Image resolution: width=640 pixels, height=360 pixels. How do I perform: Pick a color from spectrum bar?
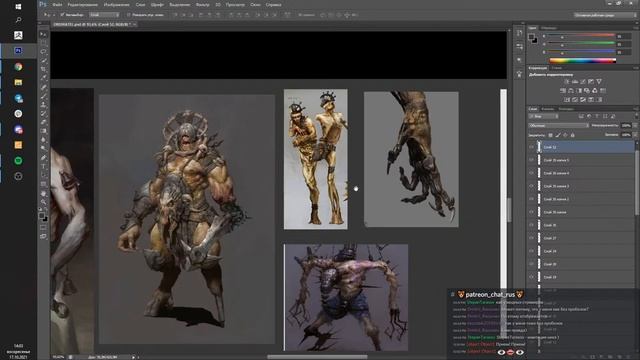click(x=583, y=60)
